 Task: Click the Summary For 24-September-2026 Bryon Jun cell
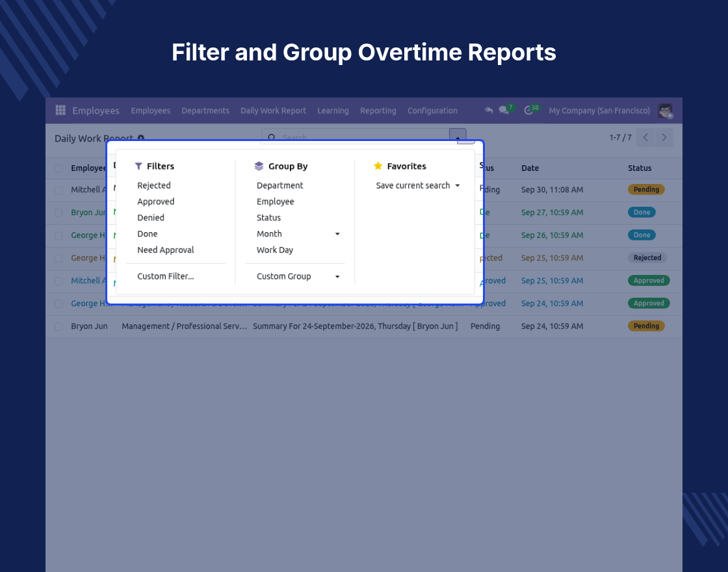[x=355, y=326]
